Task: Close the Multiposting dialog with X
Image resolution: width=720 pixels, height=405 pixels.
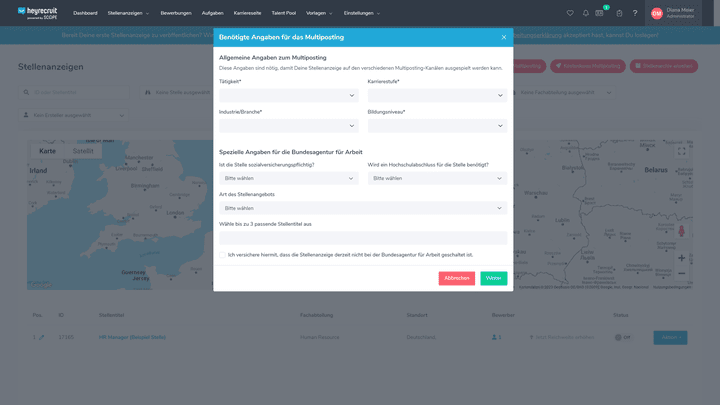Action: pyautogui.click(x=504, y=37)
